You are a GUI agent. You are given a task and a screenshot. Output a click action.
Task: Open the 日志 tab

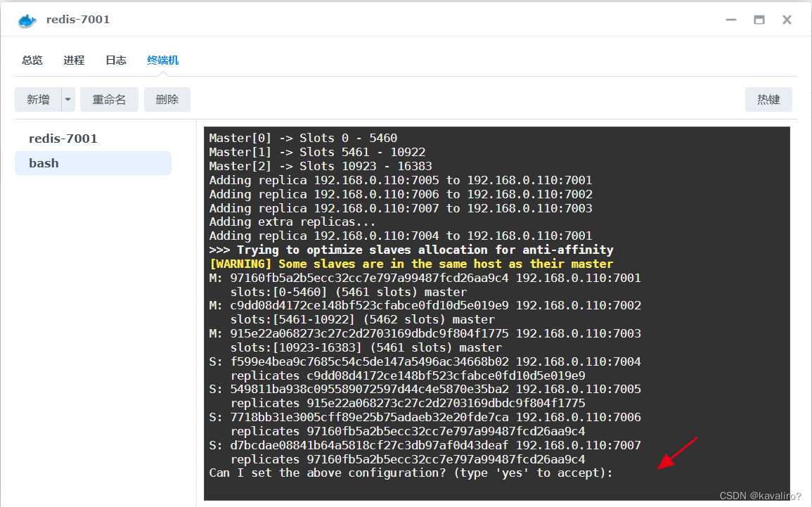coord(116,60)
